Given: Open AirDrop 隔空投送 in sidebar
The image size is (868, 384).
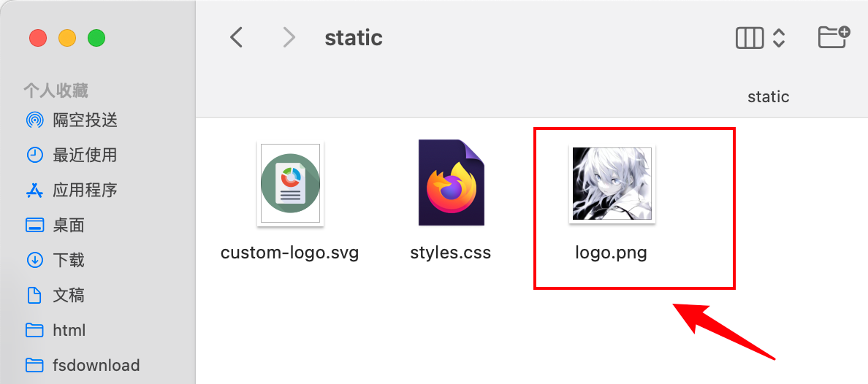Looking at the screenshot, I should click(72, 120).
